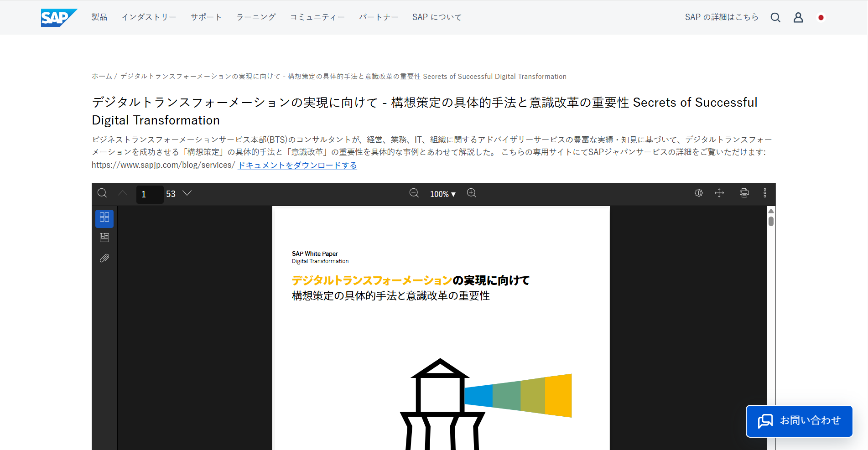The width and height of the screenshot is (868, 450).
Task: Open the 100% zoom level dropdown
Action: tap(443, 194)
